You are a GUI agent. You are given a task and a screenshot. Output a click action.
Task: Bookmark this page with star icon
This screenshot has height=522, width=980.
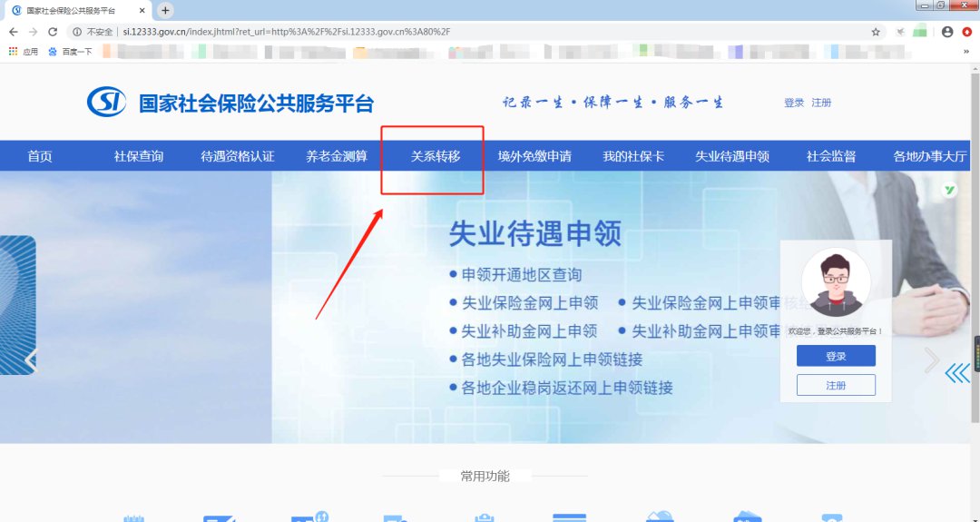pos(876,32)
